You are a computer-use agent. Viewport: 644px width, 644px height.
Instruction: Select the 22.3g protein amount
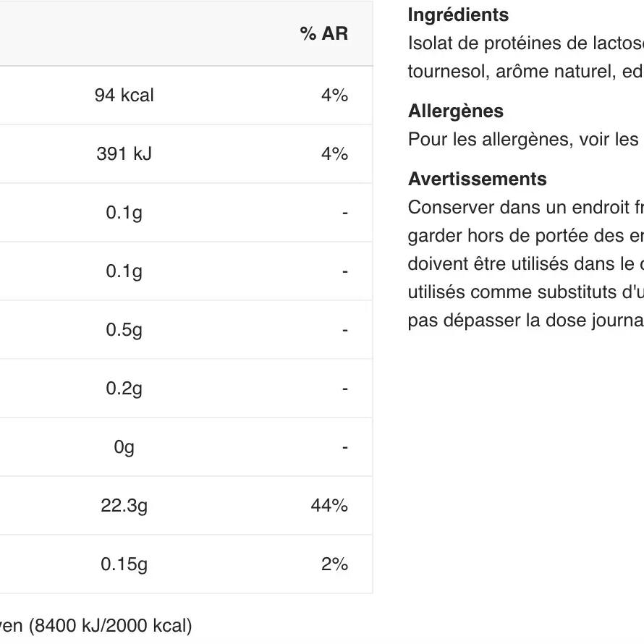(x=124, y=506)
